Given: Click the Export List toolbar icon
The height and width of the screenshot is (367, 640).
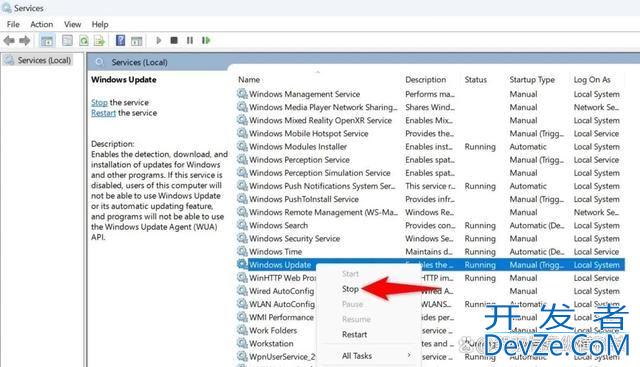Looking at the screenshot, I should [99, 40].
